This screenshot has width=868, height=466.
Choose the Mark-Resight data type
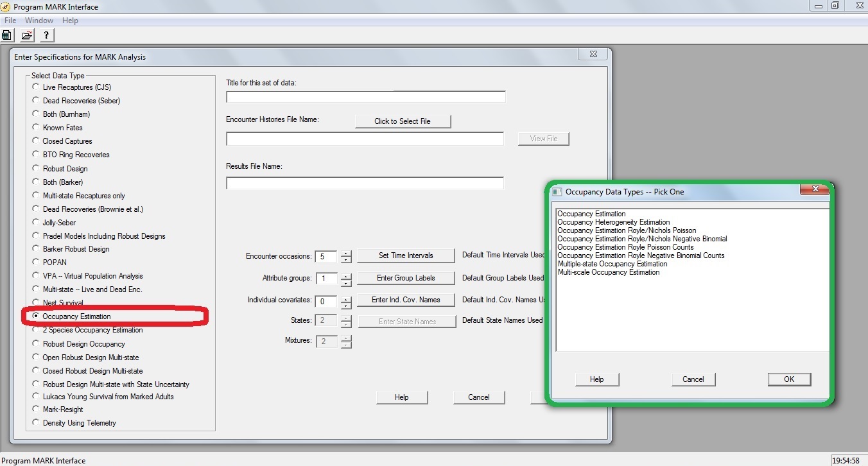[58, 410]
